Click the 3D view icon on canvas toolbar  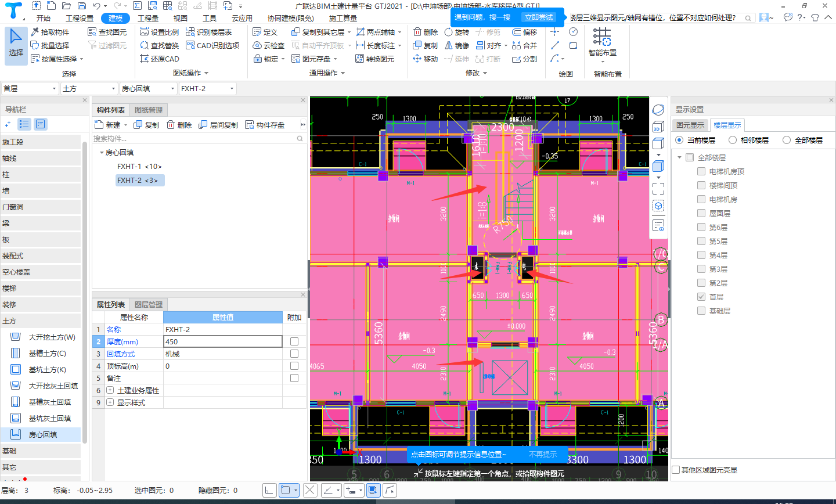pos(658,127)
